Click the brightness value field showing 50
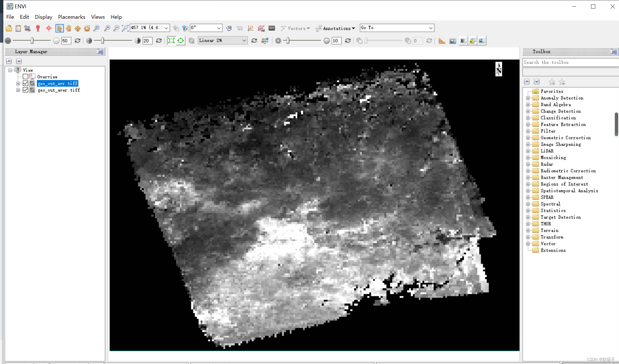This screenshot has width=619, height=364. pyautogui.click(x=66, y=41)
